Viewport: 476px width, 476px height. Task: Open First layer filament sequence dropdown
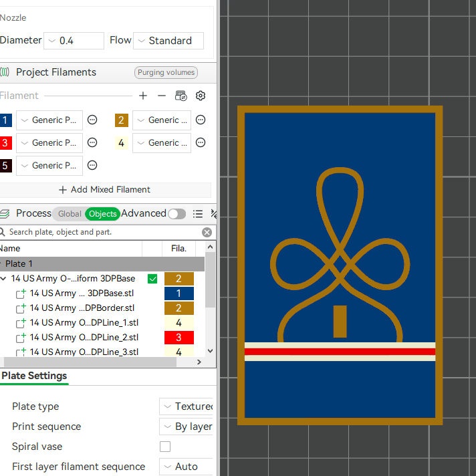pyautogui.click(x=186, y=466)
